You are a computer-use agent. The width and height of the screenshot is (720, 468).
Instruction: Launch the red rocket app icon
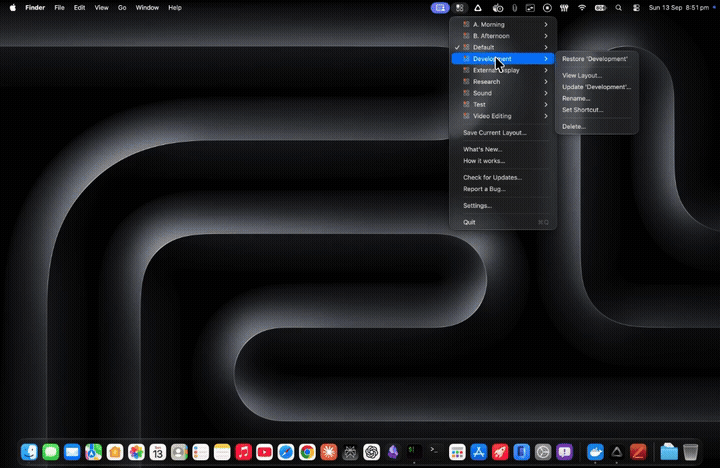point(500,452)
